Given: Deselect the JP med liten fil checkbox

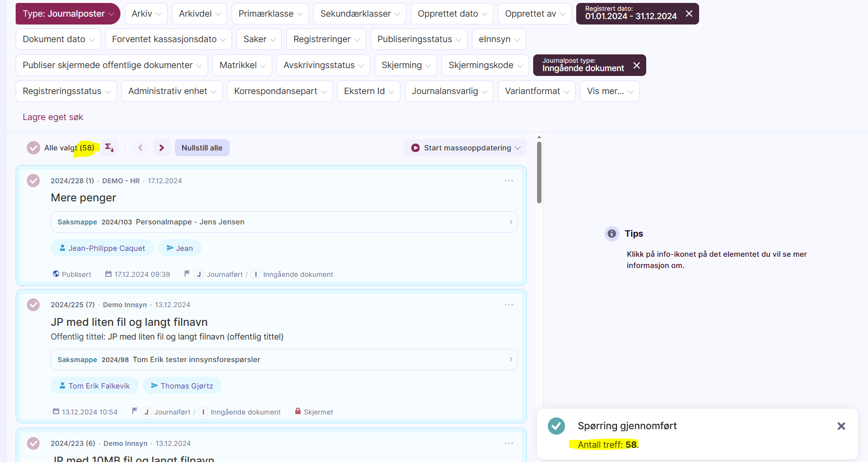Looking at the screenshot, I should click(x=33, y=305).
